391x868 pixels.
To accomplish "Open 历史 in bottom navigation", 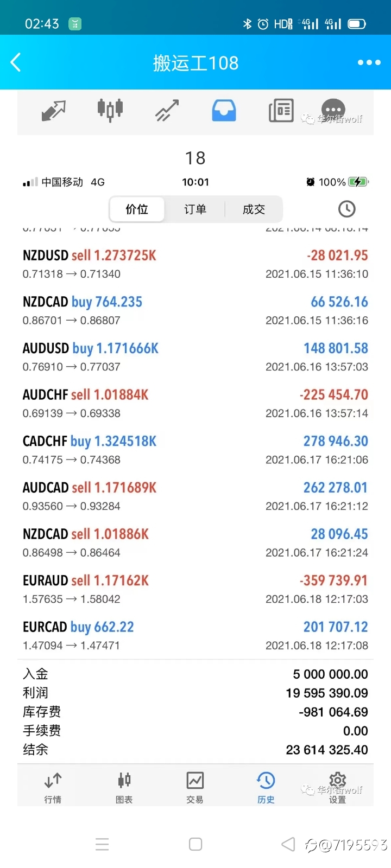I will tap(266, 788).
